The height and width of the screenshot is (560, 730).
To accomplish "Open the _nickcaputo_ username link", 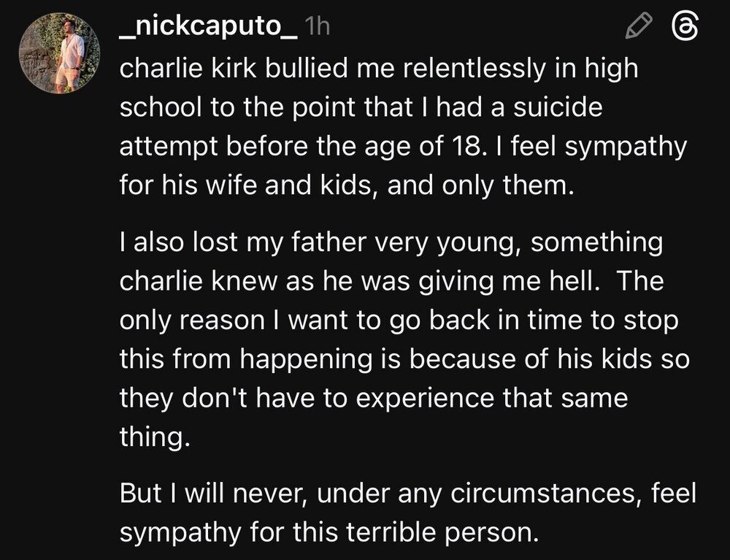I will pyautogui.click(x=207, y=28).
